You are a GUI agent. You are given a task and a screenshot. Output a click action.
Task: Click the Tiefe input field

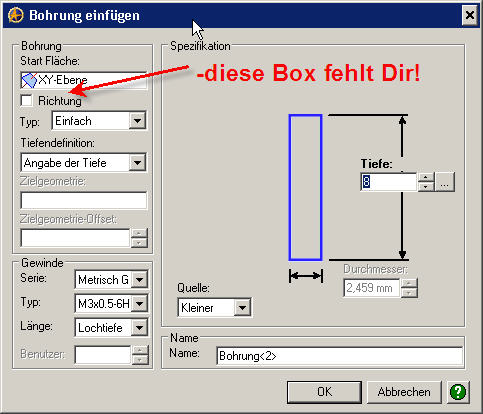389,182
